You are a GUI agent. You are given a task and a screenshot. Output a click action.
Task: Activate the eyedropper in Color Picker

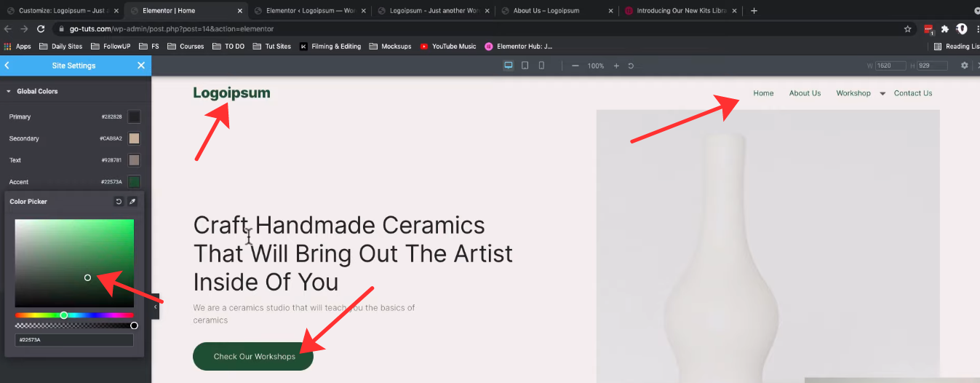[132, 202]
